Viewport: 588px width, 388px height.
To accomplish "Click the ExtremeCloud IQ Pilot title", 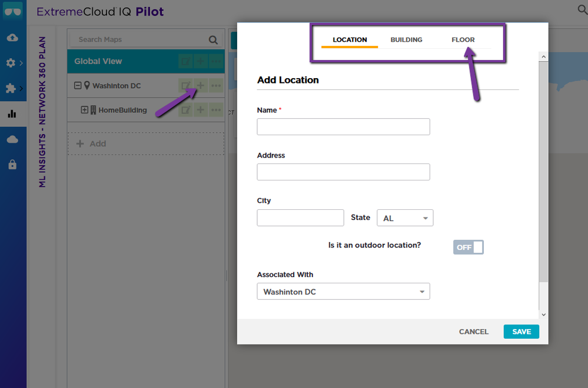I will 100,12.
